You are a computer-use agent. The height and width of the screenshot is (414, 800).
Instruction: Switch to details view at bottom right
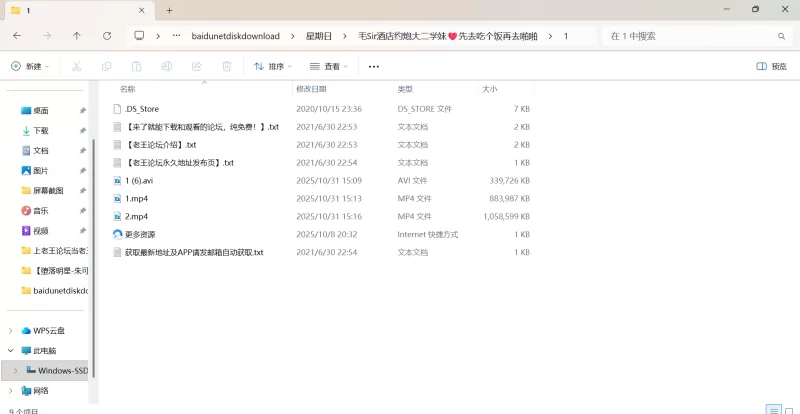point(771,409)
